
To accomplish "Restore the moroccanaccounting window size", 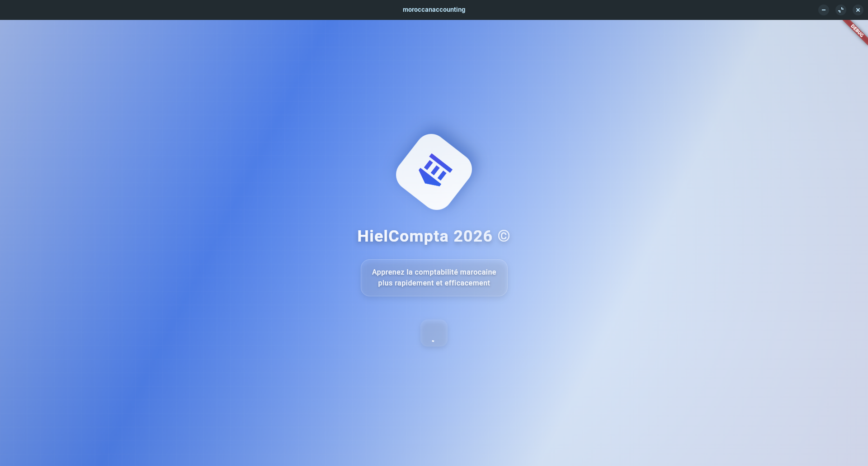I will pos(841,10).
